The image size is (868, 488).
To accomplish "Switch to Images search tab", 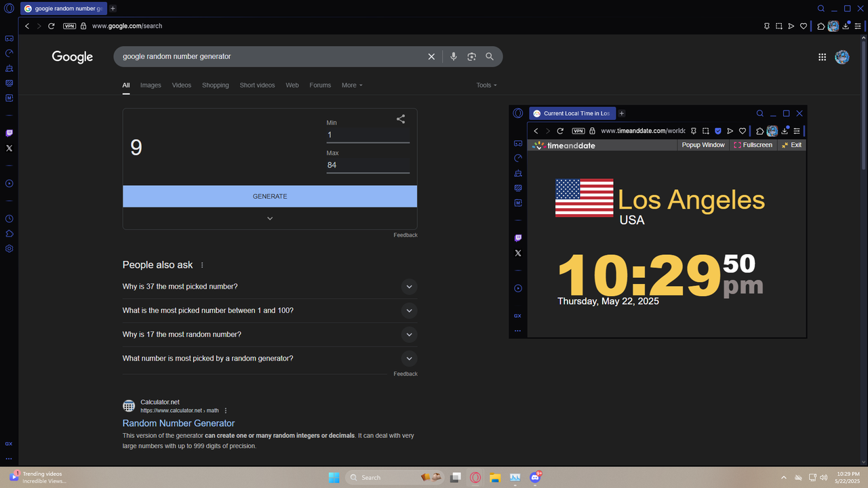I will (x=151, y=85).
